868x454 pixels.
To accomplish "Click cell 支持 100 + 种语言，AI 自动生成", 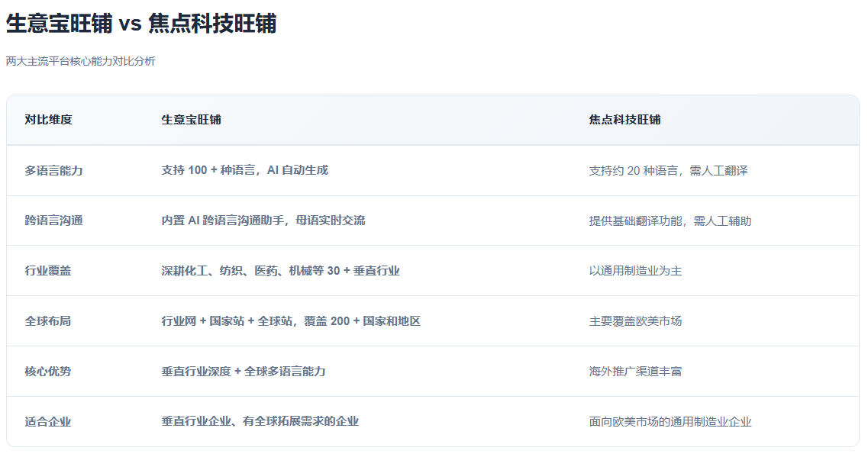I will point(245,170).
